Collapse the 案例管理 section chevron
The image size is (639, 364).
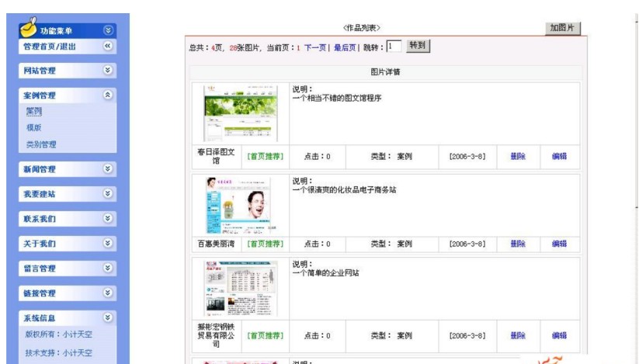tap(108, 95)
